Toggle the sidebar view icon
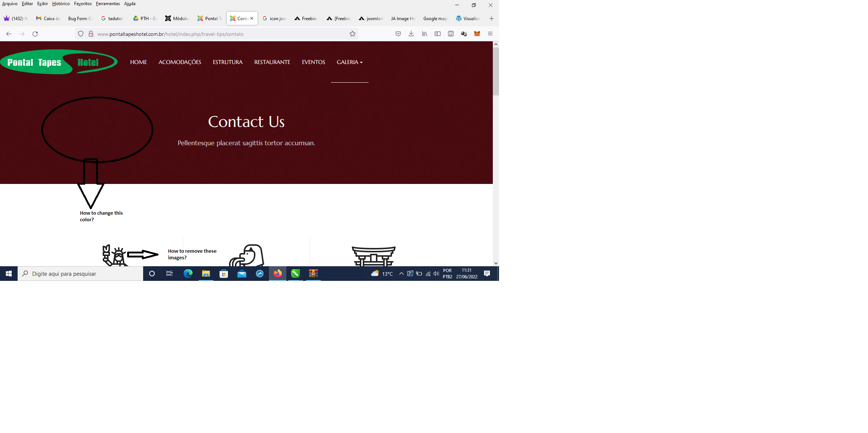The width and height of the screenshot is (868, 433). (x=438, y=34)
